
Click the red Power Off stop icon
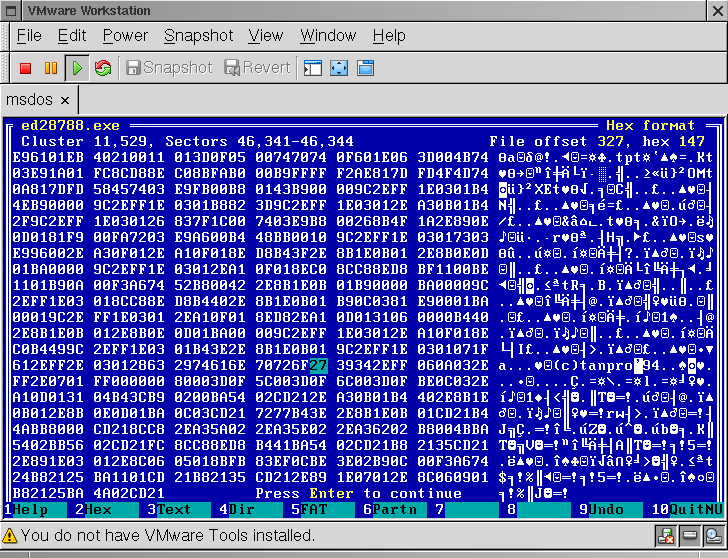click(26, 68)
